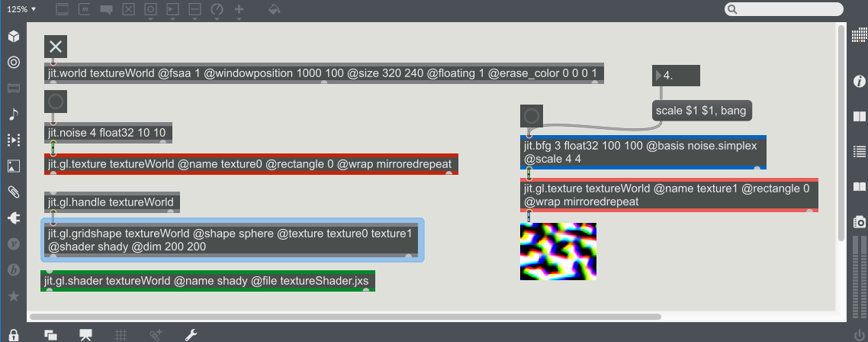Expand the number box dropdown arrow

coord(172,19)
